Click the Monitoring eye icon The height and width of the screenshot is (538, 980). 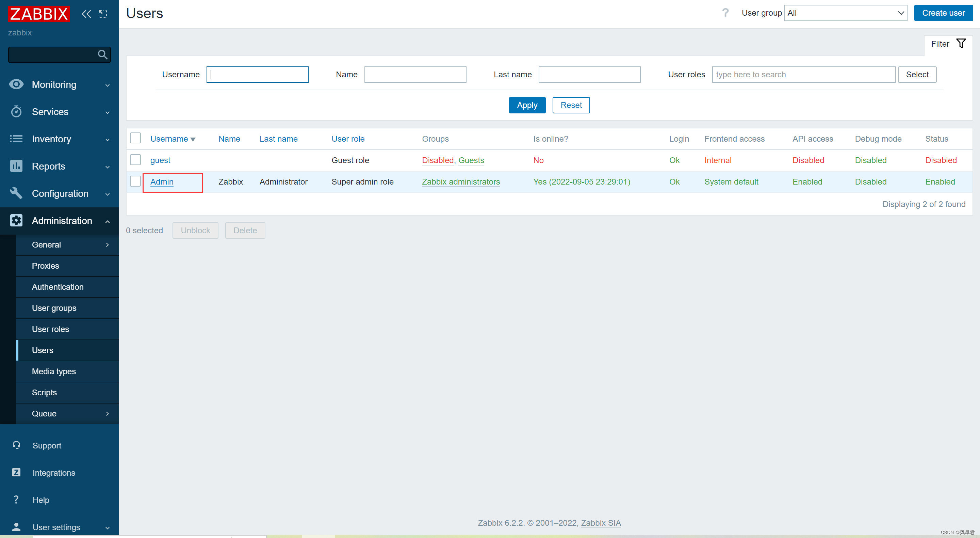pyautogui.click(x=16, y=84)
